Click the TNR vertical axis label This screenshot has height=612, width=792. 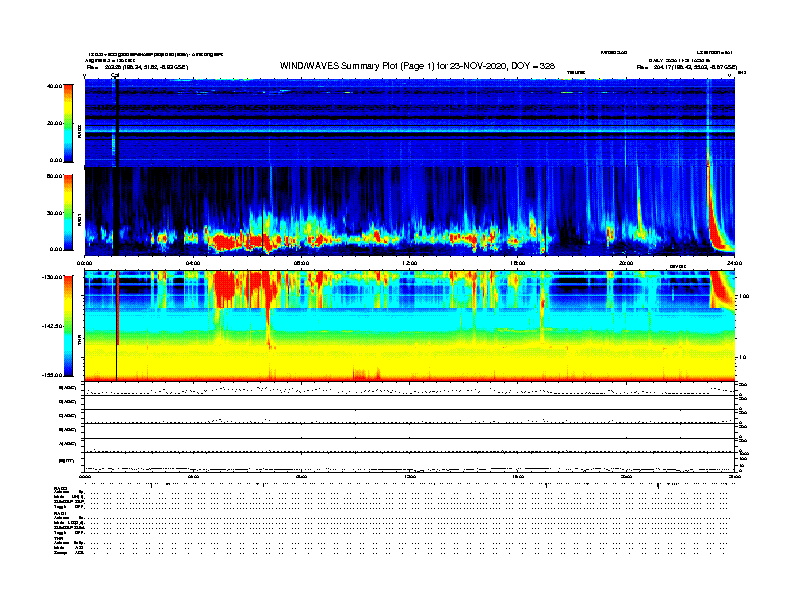pos(79,342)
